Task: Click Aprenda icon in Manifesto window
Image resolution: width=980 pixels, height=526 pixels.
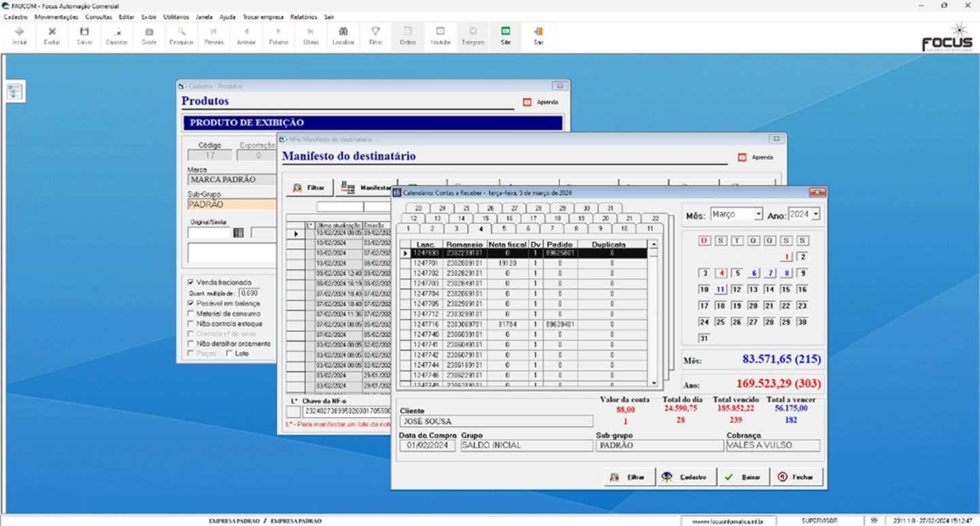Action: (742, 157)
